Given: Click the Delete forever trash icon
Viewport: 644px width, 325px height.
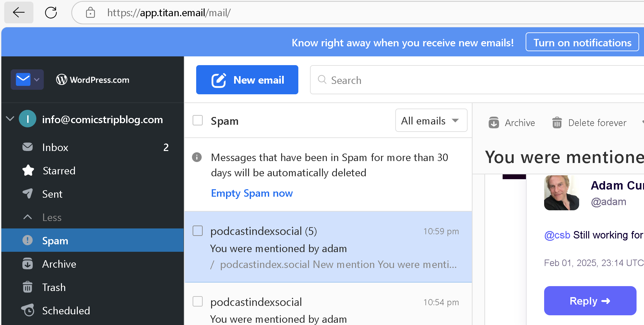Looking at the screenshot, I should (x=557, y=122).
